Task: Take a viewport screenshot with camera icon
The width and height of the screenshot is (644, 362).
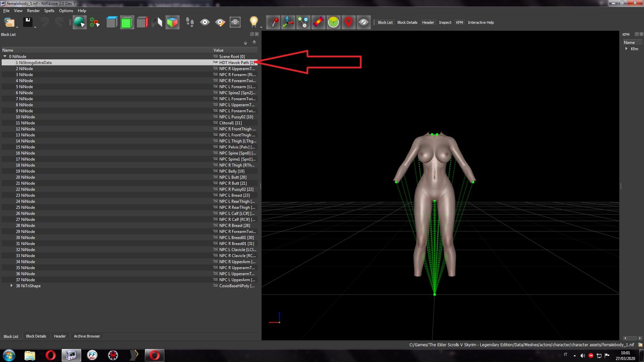Action: 235,22
